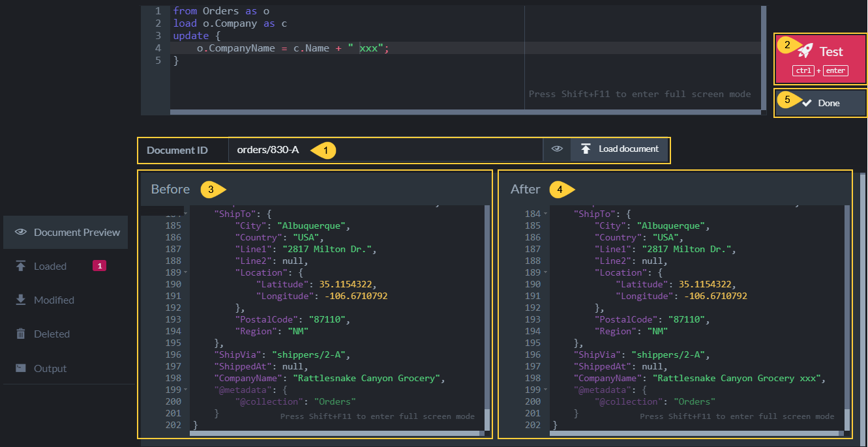This screenshot has height=447, width=868.
Task: Click Region "NM" in Before panel
Action: pyautogui.click(x=298, y=332)
